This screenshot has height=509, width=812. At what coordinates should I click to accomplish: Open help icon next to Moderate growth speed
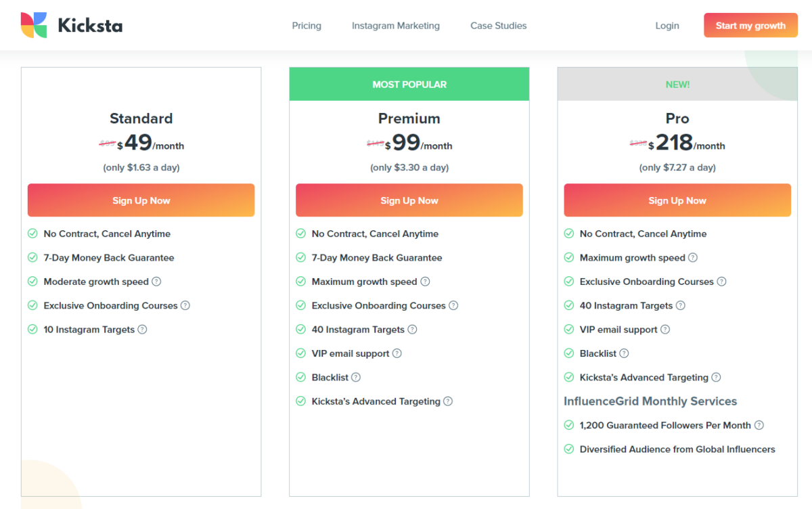coord(156,282)
